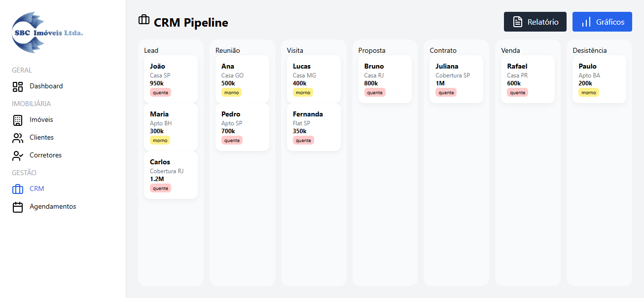Viewport: 644px width, 298px height.
Task: Click the 1.2M value on Carlos's card
Action: point(157,179)
